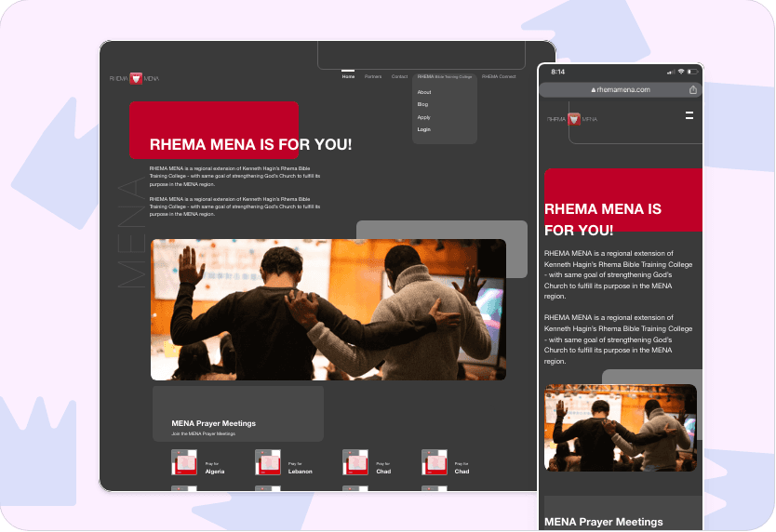Click the Algeria prayer label
The image size is (776, 532).
[215, 472]
